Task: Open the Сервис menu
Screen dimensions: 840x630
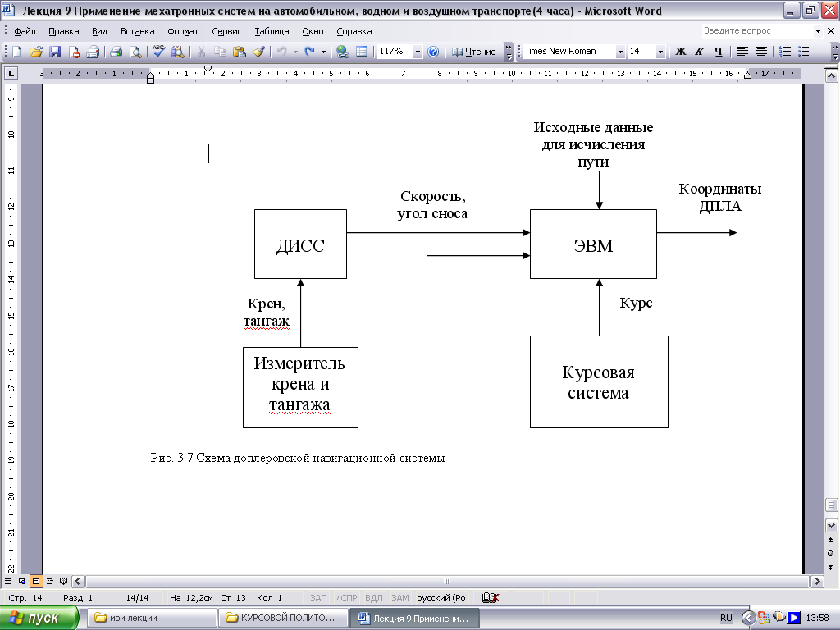Action: [x=226, y=31]
